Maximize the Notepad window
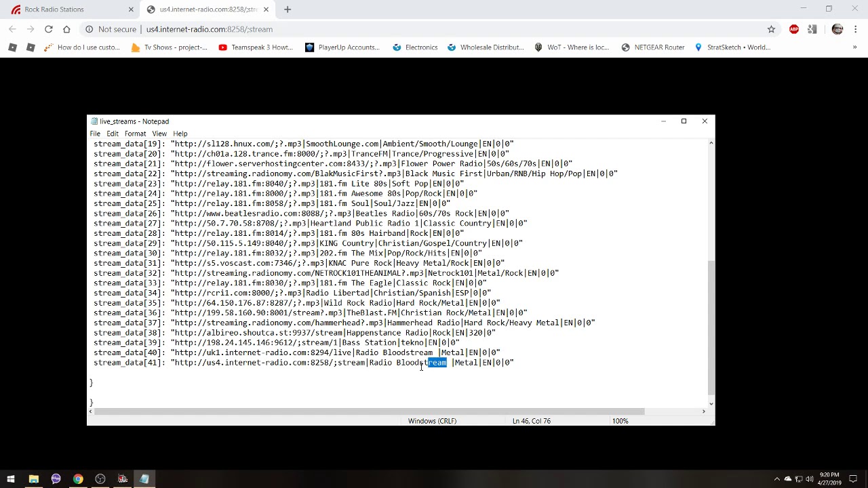Image resolution: width=868 pixels, height=488 pixels. click(x=684, y=121)
